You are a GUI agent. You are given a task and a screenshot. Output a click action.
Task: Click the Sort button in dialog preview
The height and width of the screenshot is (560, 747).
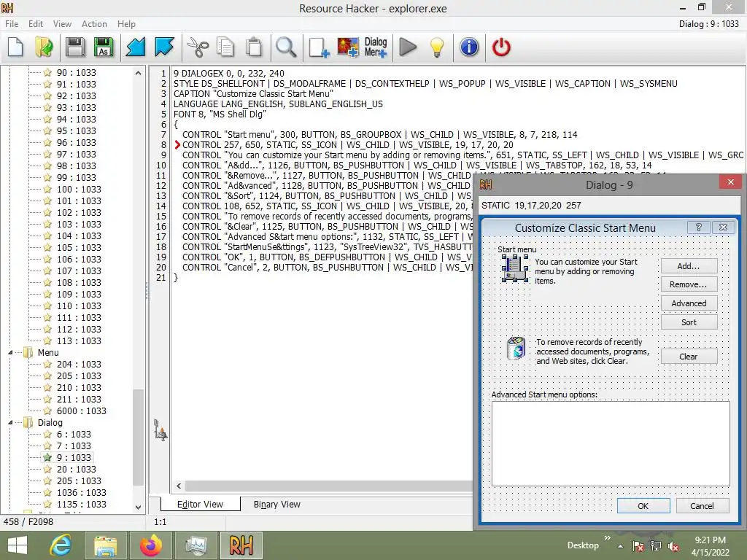coord(689,322)
